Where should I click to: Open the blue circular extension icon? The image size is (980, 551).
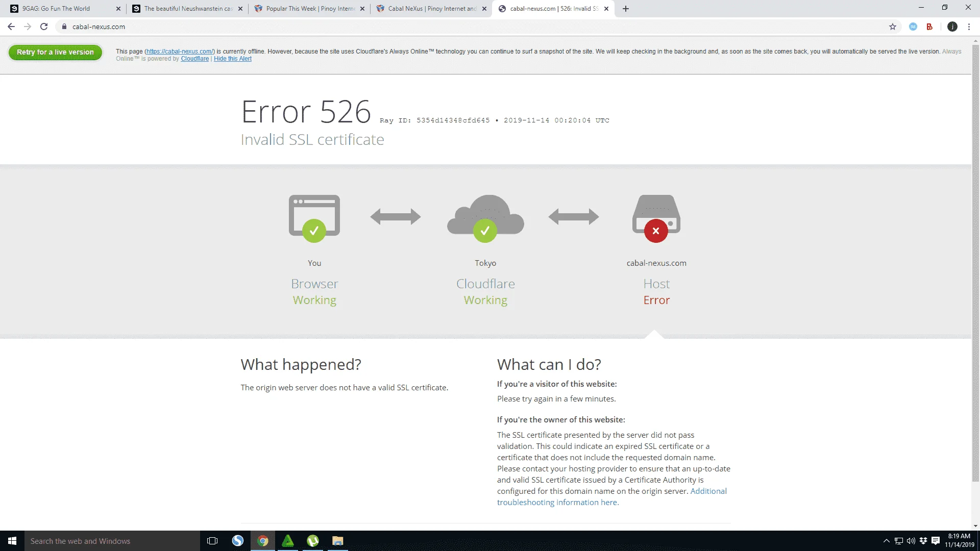coord(913,27)
